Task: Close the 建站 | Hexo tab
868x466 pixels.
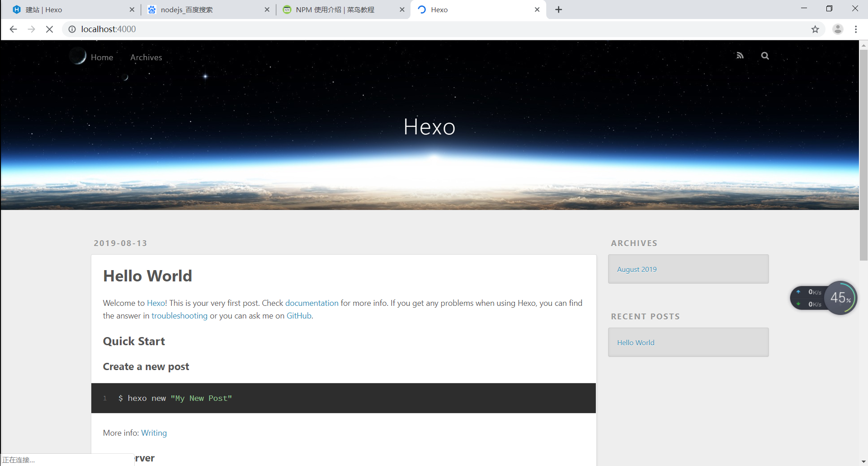Action: [x=132, y=10]
